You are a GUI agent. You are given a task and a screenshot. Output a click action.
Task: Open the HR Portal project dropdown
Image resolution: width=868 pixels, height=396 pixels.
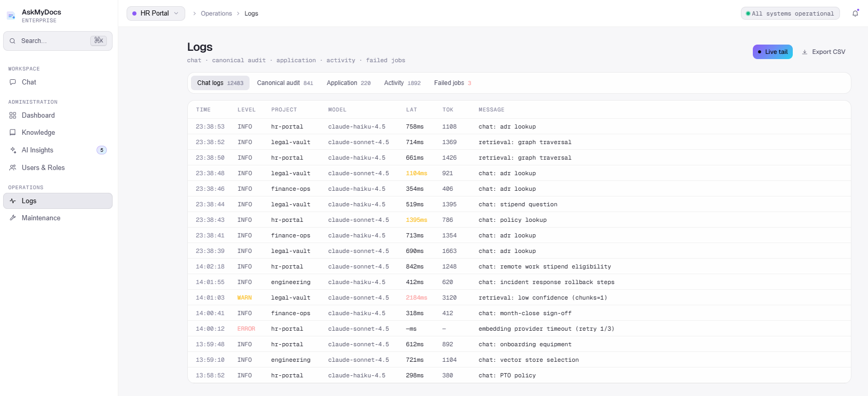coord(156,13)
